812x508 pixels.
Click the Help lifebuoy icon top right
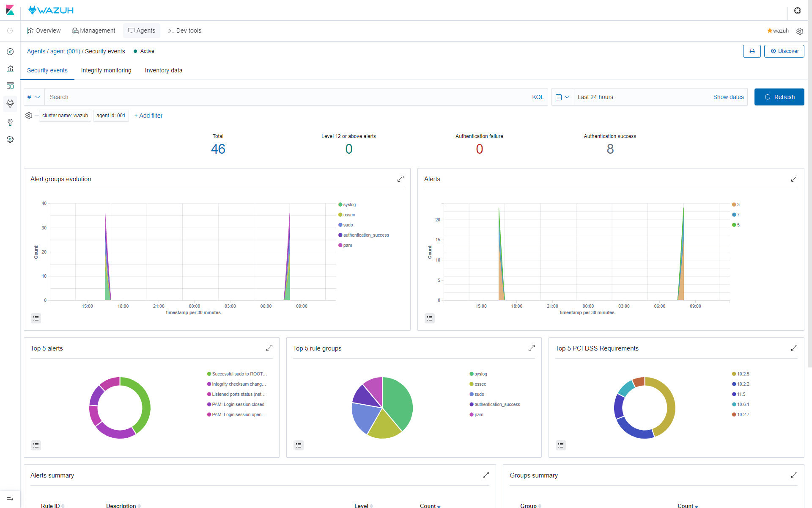pos(798,11)
